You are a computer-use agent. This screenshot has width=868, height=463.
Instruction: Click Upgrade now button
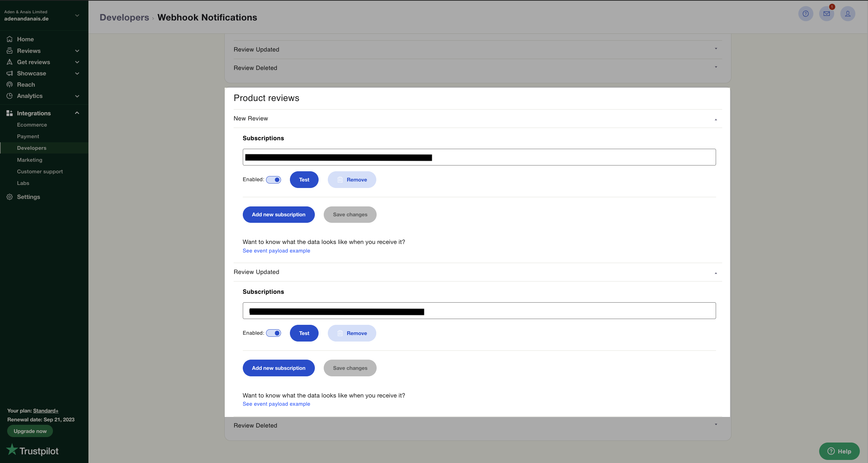coord(30,431)
